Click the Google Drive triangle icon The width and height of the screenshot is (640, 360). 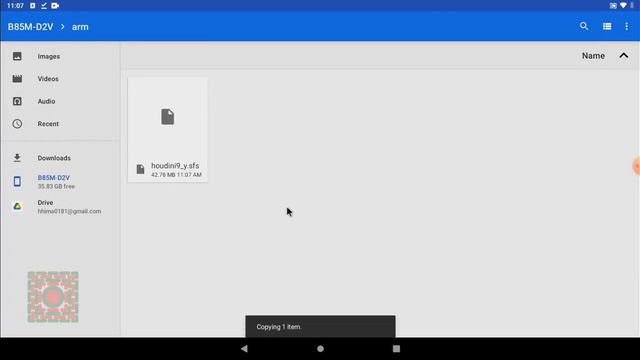click(x=17, y=207)
